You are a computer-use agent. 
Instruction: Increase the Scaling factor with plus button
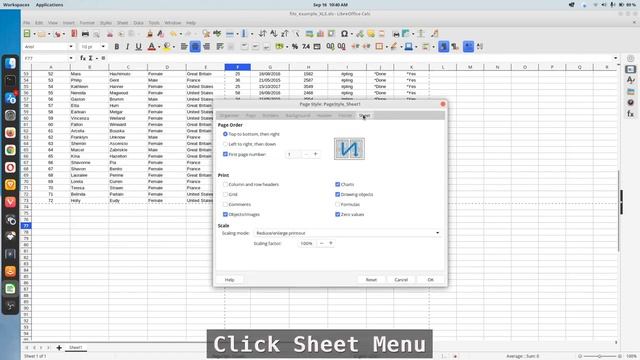point(331,243)
